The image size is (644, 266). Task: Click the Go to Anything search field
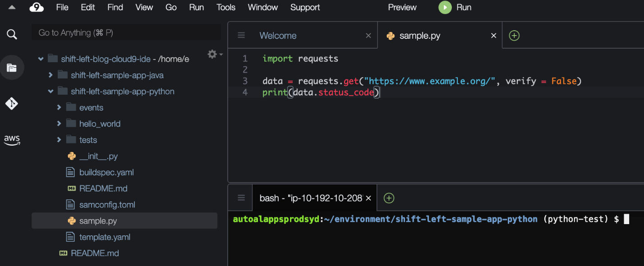point(126,32)
